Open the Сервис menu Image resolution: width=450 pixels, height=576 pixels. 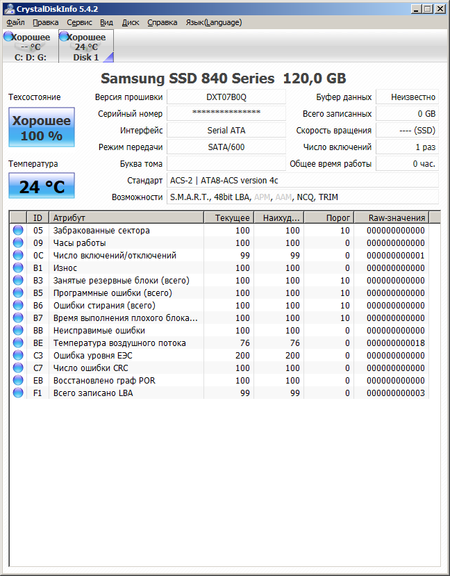79,22
